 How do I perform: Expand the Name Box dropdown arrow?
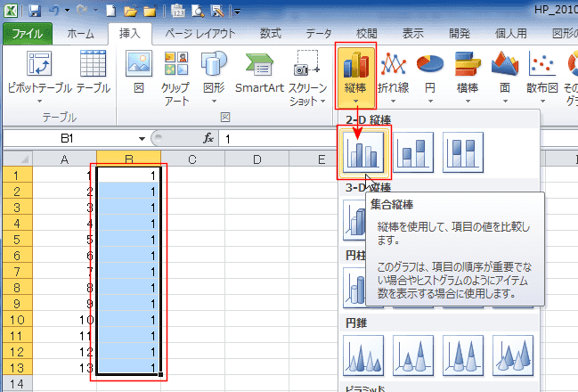[x=142, y=139]
